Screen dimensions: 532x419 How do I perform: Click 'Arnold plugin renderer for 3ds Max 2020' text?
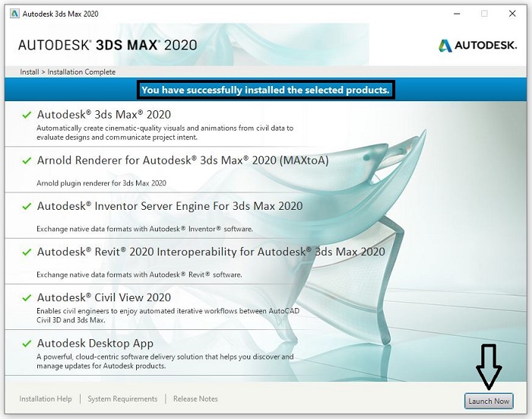point(101,183)
